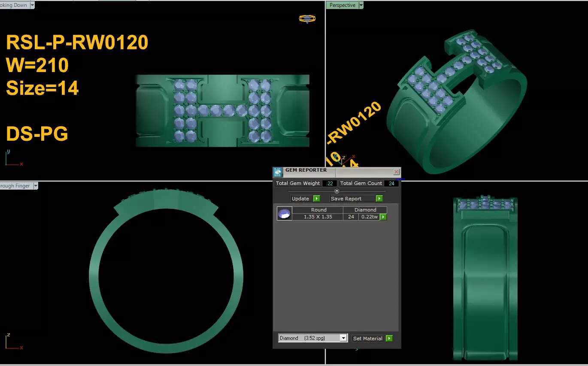Click the 'Round' gem shape cell
Screen dimensions: 588x366
pyautogui.click(x=318, y=210)
